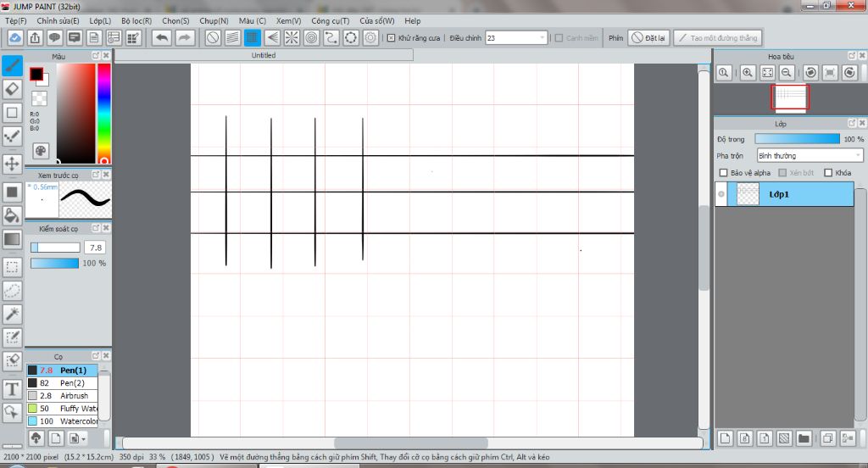
Task: Click the navigator canvas thumbnail
Action: click(x=790, y=97)
